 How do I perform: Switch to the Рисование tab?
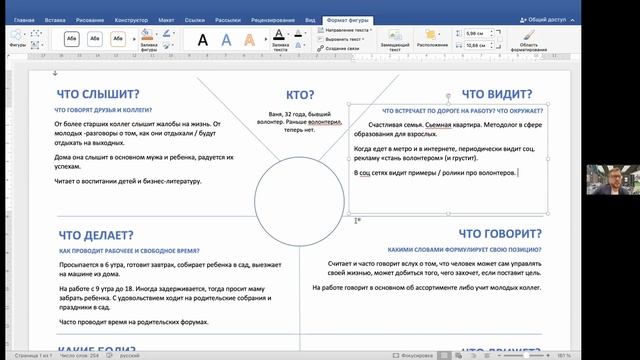[x=90, y=20]
